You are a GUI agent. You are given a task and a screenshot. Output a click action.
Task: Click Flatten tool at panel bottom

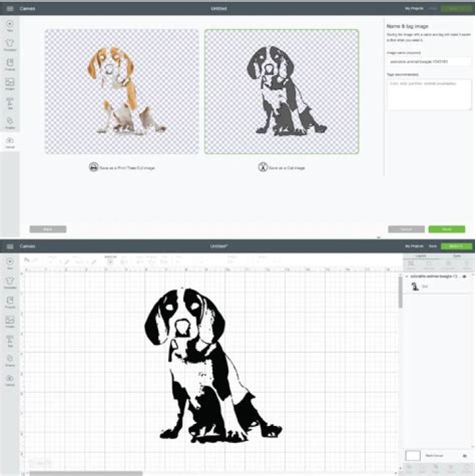point(451,469)
